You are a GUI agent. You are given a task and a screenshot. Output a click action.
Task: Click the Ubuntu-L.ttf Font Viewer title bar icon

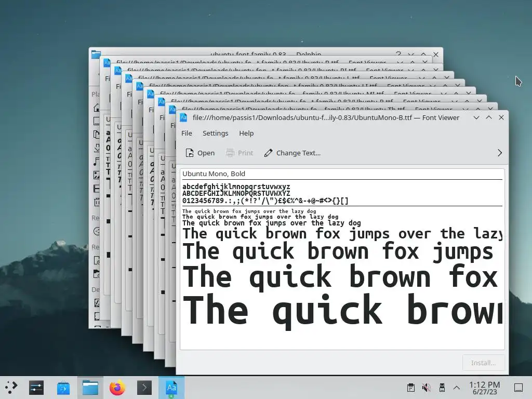129,78
